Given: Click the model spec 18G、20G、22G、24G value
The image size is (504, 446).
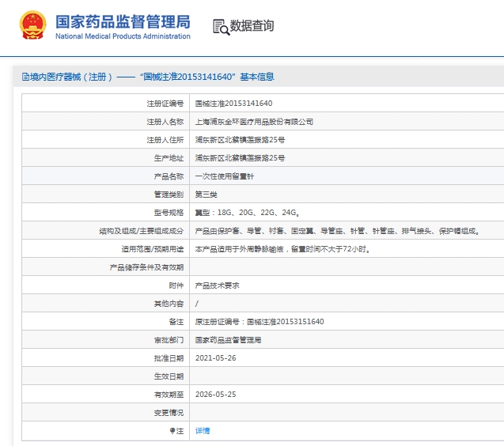Looking at the screenshot, I should point(248,213).
